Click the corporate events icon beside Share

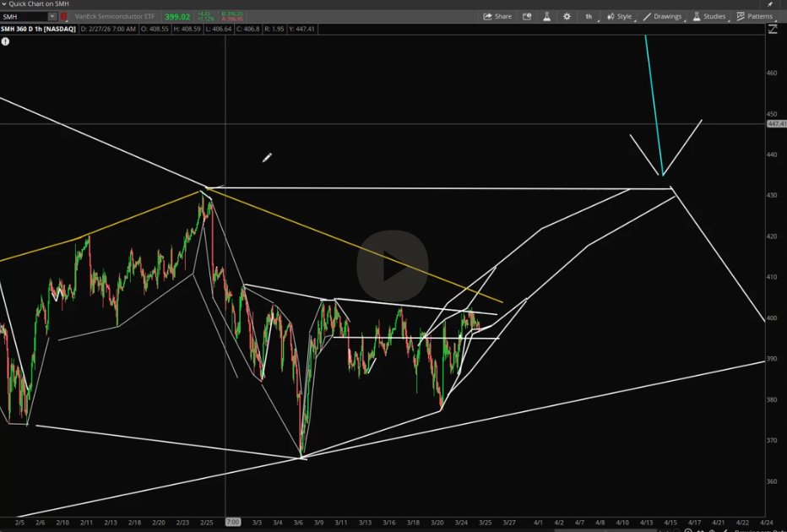pos(525,16)
